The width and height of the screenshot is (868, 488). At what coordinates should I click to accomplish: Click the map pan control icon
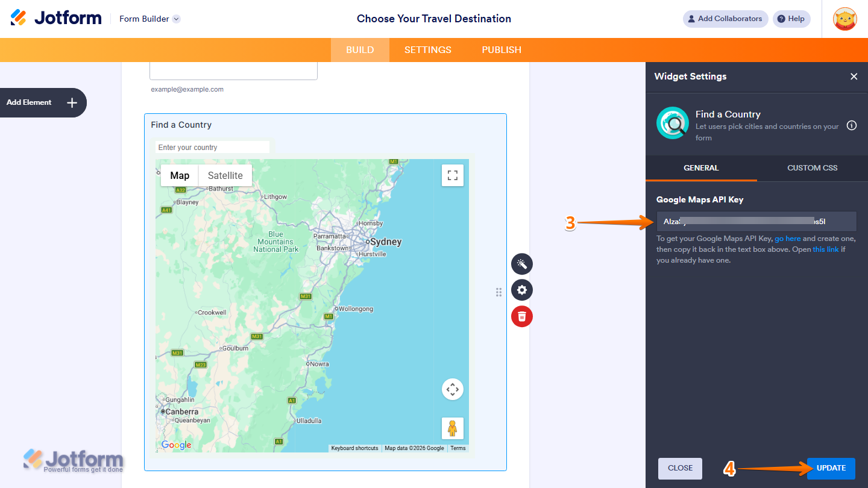[x=453, y=389]
